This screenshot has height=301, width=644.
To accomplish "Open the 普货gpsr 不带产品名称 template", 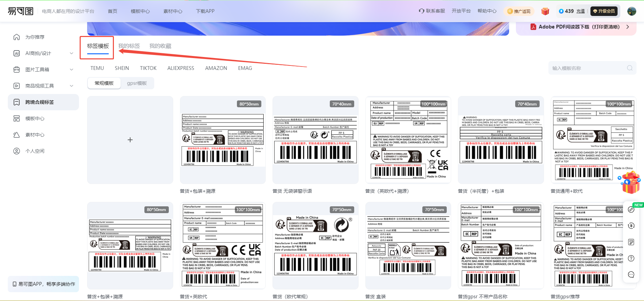I will pos(501,246).
